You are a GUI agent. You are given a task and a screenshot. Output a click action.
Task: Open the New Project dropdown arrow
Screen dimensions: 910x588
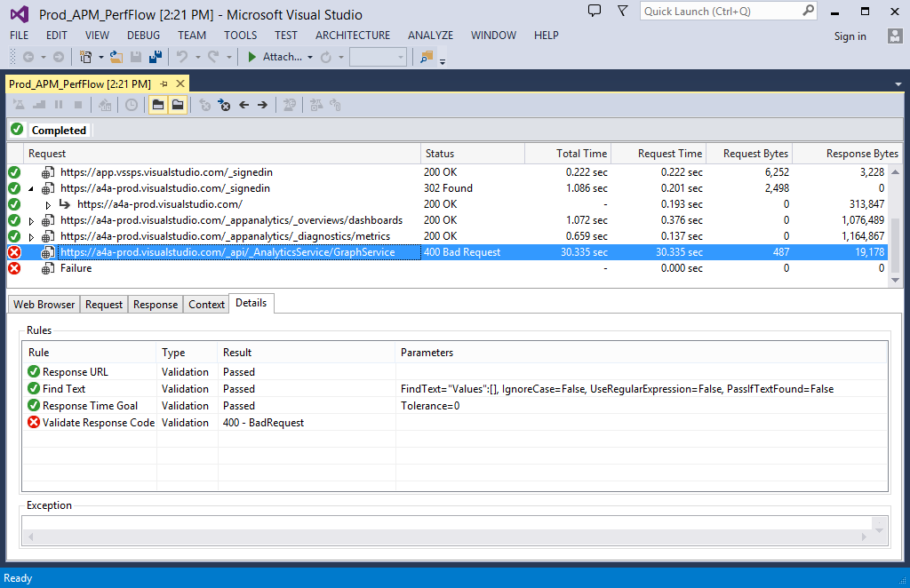pyautogui.click(x=101, y=58)
